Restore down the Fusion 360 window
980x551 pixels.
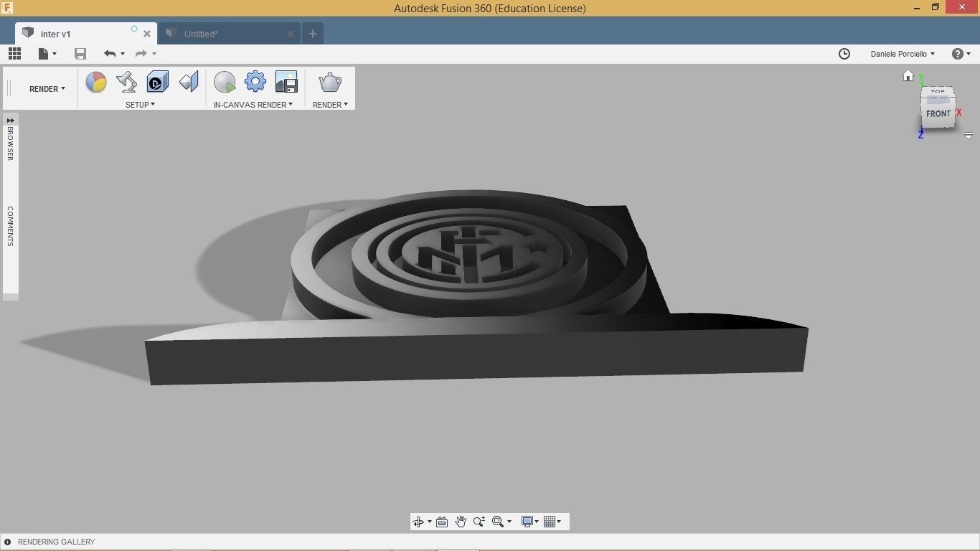click(x=936, y=7)
